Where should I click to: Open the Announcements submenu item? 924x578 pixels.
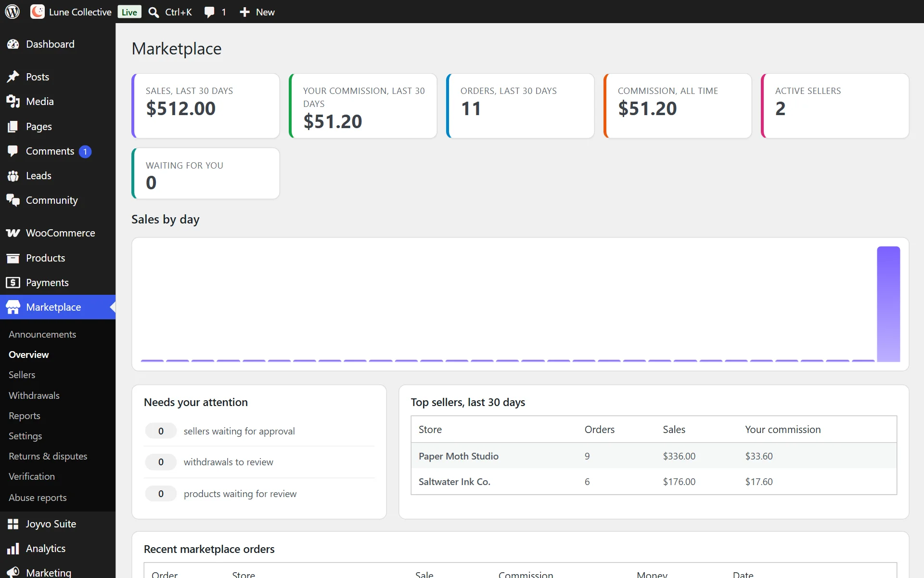[42, 334]
